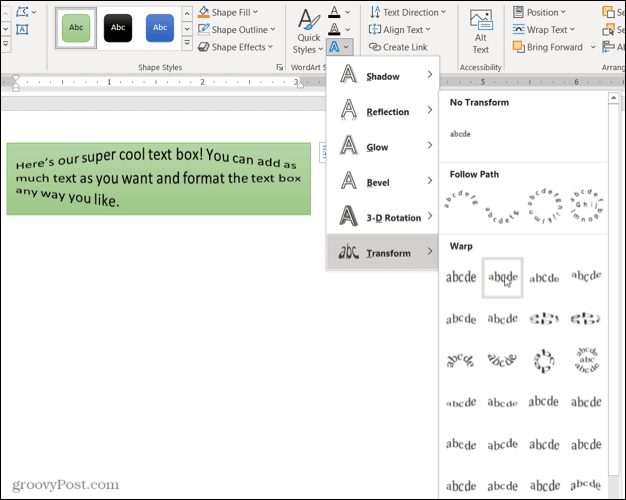The width and height of the screenshot is (626, 500).
Task: Select the blue Abc shape style
Action: pos(160,28)
